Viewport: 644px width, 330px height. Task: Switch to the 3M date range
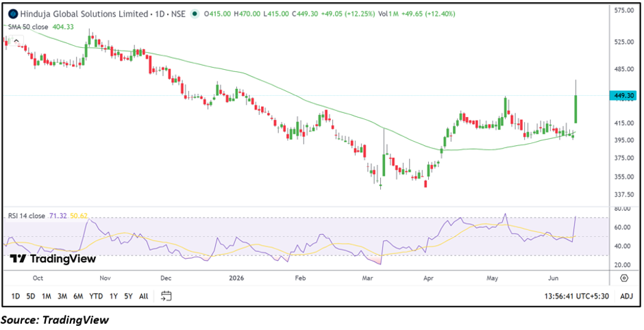(62, 296)
